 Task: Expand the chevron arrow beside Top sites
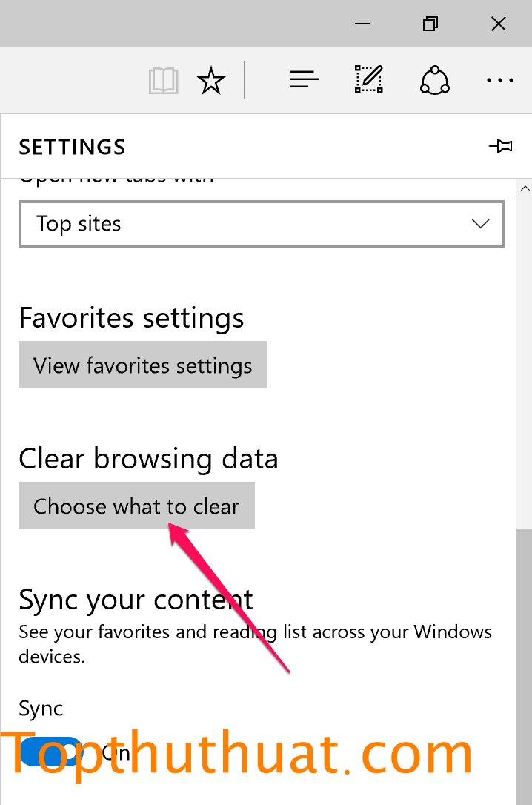pyautogui.click(x=481, y=224)
